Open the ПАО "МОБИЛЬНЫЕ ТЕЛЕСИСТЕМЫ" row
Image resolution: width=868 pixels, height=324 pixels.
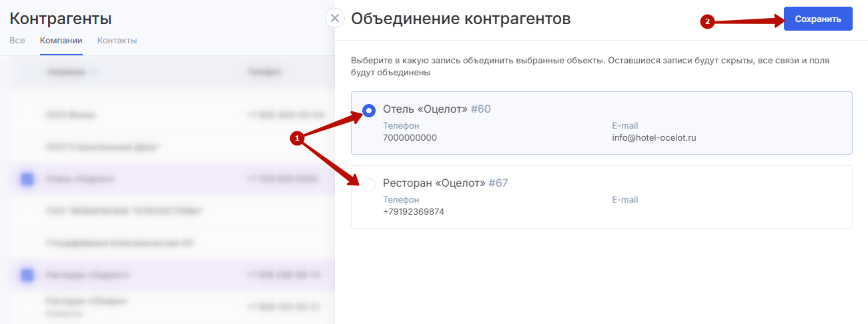(125, 211)
